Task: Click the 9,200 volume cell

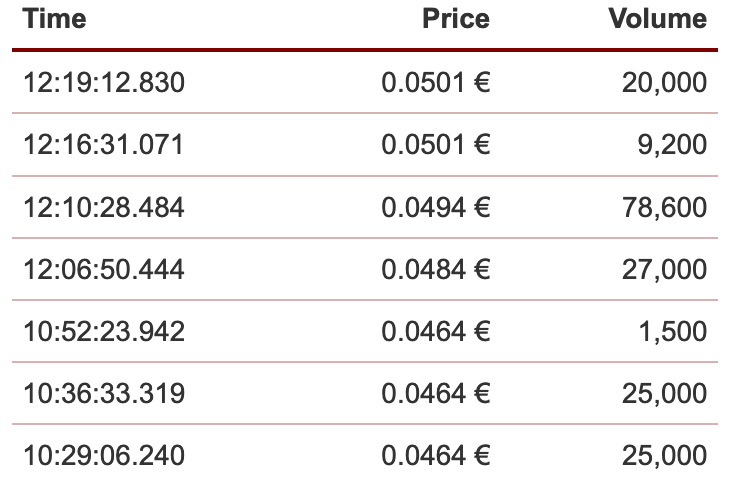Action: point(674,145)
